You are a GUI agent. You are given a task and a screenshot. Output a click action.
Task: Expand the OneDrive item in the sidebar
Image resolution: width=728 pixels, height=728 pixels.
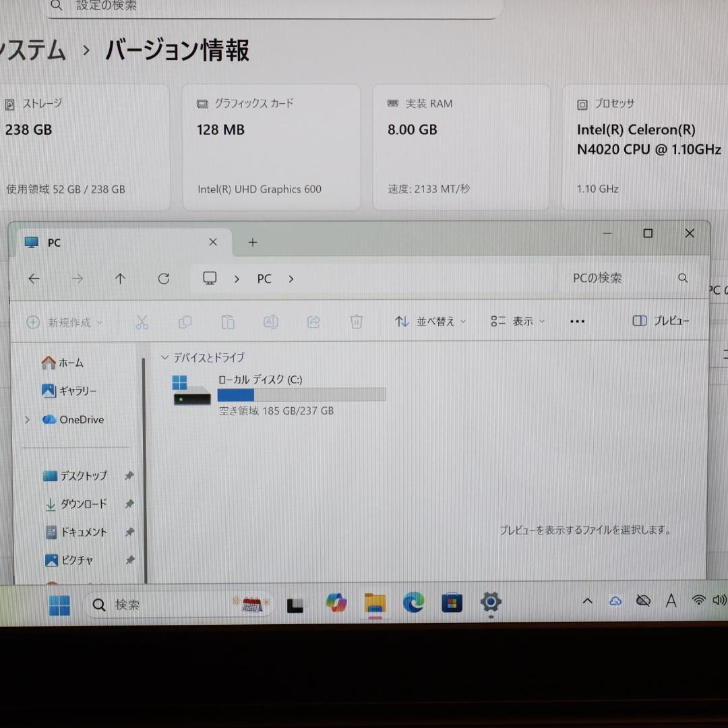[27, 419]
